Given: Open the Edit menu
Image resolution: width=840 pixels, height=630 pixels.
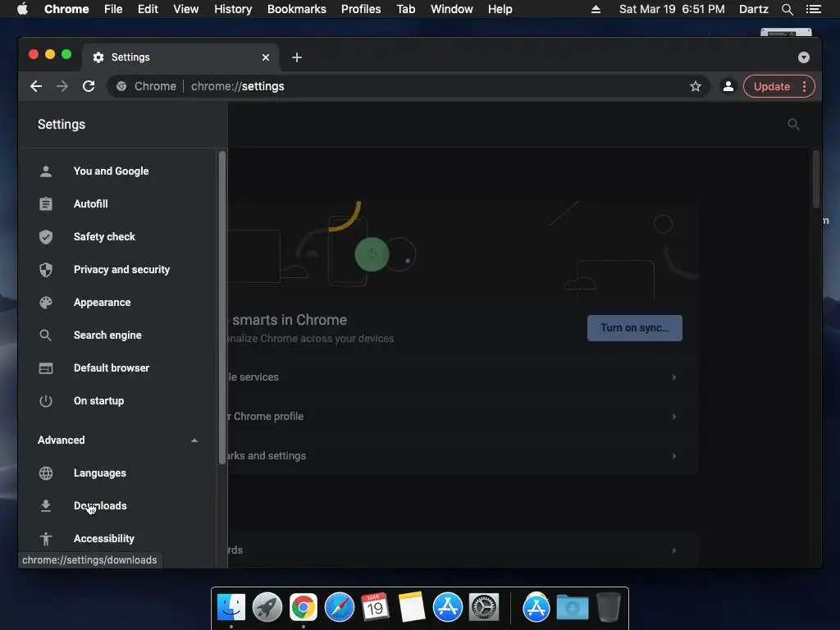Looking at the screenshot, I should (148, 9).
